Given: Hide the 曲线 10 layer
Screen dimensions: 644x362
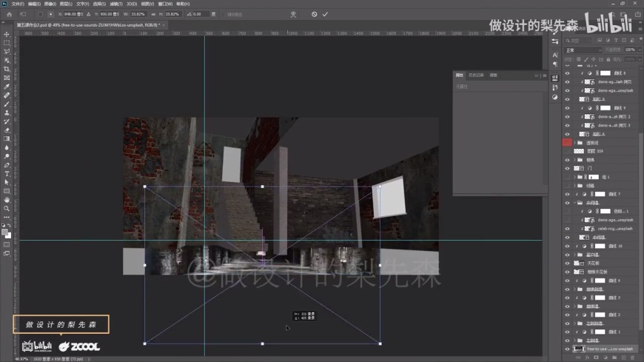Looking at the screenshot, I should pos(567,246).
